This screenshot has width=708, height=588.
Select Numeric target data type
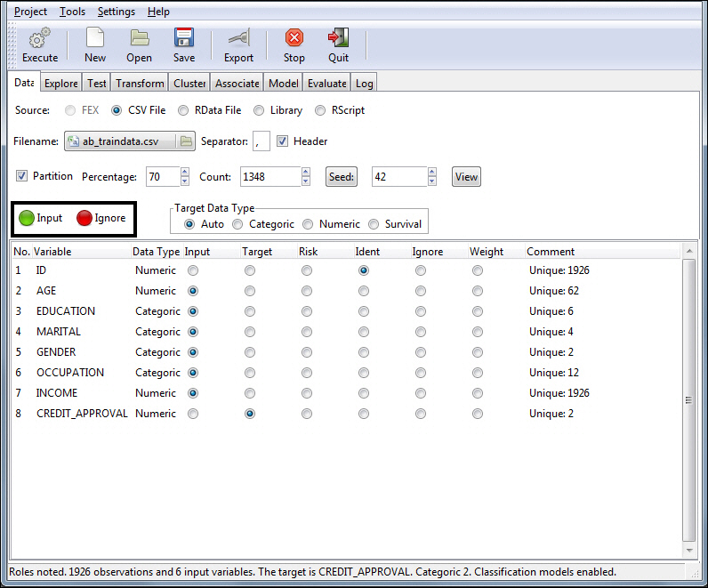[308, 224]
